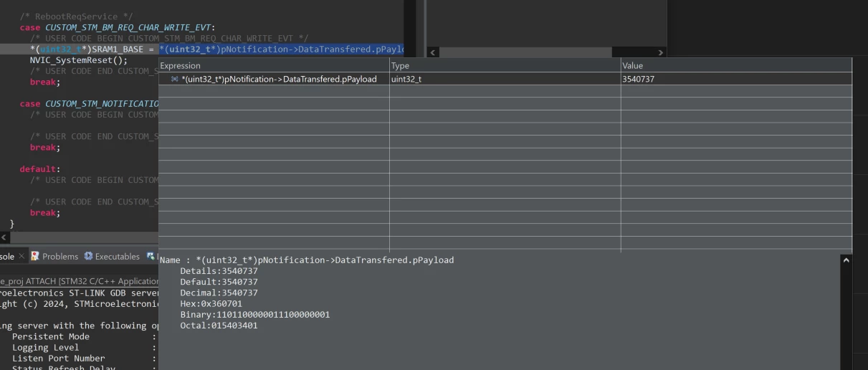This screenshot has width=868, height=370.
Task: Click the default: label in code
Action: 39,169
